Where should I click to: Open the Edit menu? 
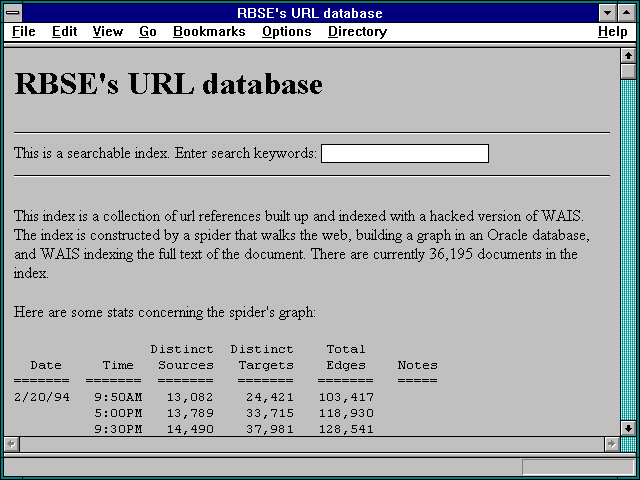(x=64, y=32)
